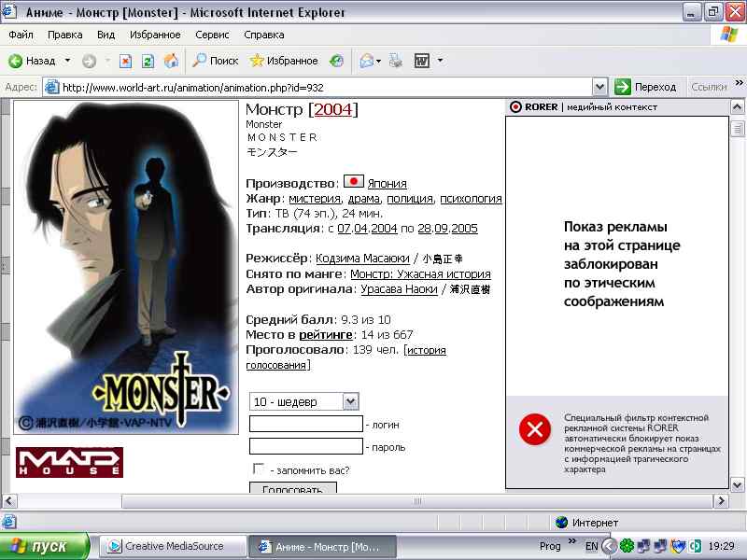Image resolution: width=747 pixels, height=560 pixels.
Task: Switch to Creative MediaSource taskbar window
Action: coord(173,547)
